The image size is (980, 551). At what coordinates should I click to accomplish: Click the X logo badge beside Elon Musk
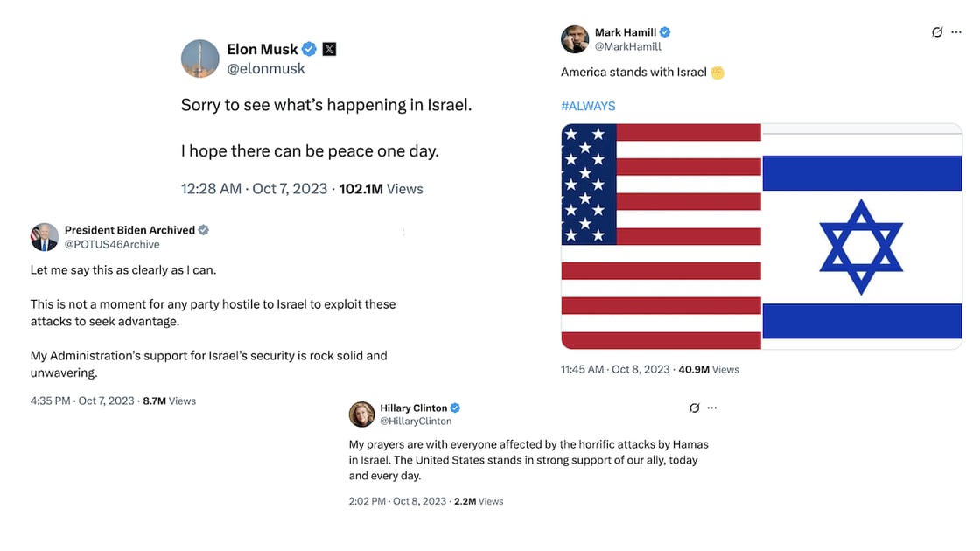pyautogui.click(x=329, y=49)
